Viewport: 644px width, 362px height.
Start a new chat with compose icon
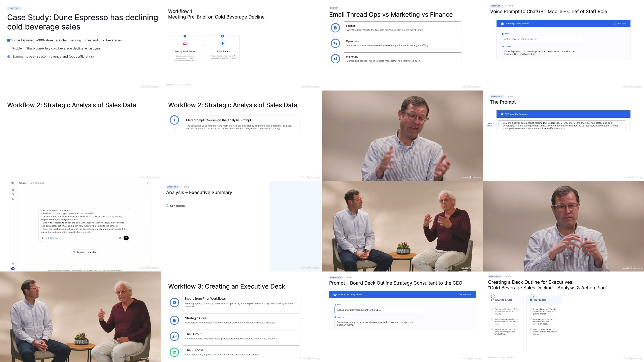pyautogui.click(x=13, y=190)
